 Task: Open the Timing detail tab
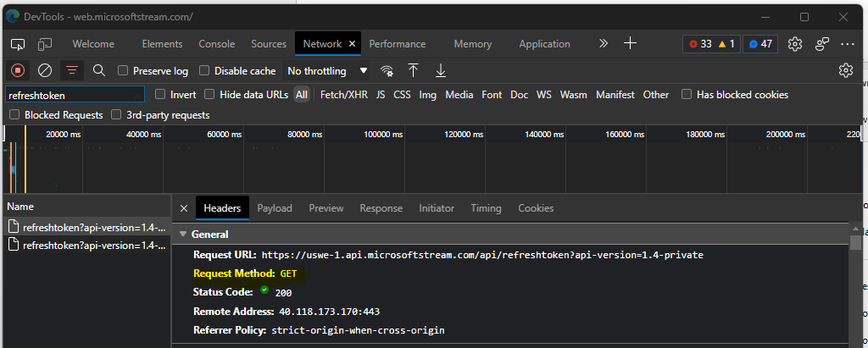tap(486, 208)
